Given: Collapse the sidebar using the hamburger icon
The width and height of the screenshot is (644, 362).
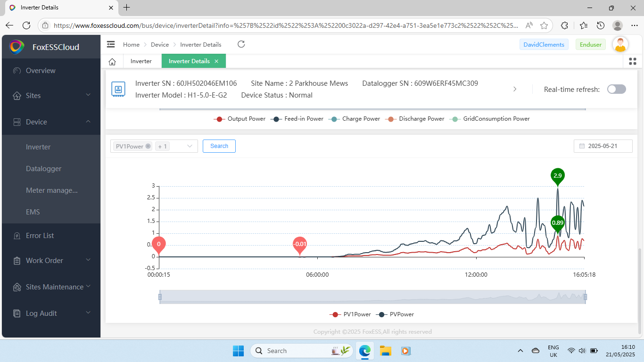Looking at the screenshot, I should point(111,44).
